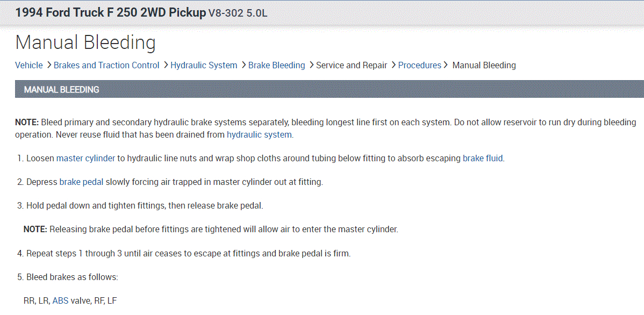
Task: Click Manual Bleeding in the breadcrumb trail
Action: pyautogui.click(x=484, y=65)
